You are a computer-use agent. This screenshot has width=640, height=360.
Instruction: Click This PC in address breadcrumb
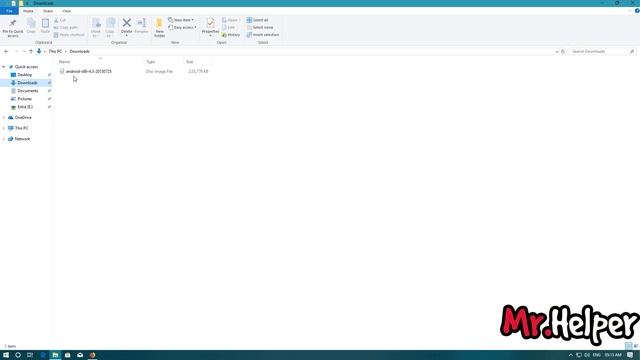[55, 51]
